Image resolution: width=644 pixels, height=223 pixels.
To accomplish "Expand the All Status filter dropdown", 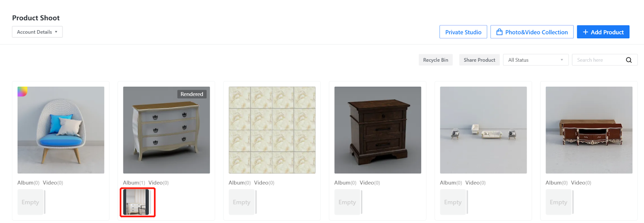I will click(536, 60).
